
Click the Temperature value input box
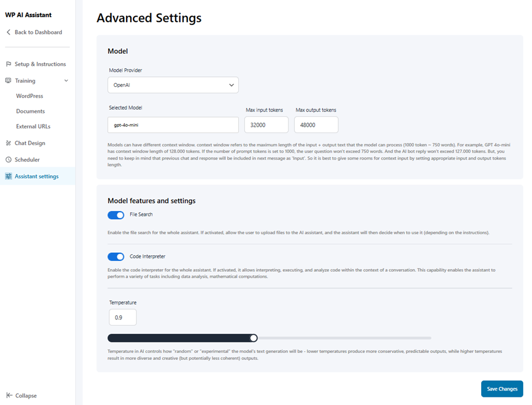pos(123,318)
